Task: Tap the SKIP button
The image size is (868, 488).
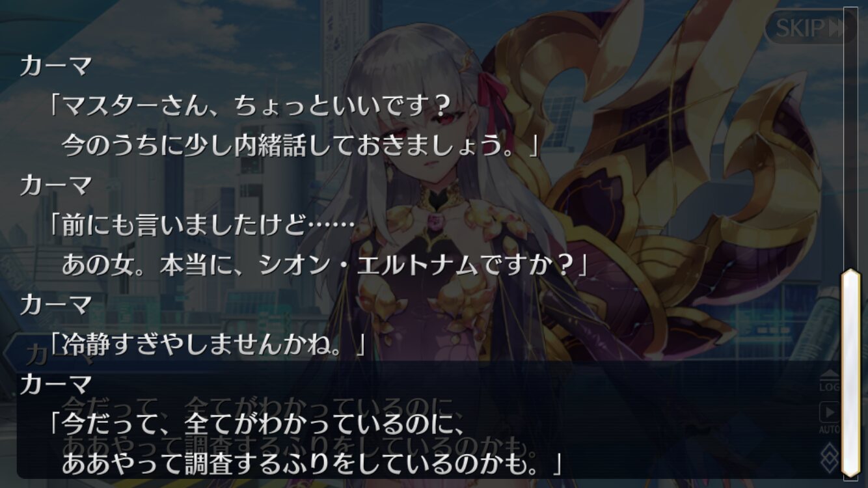Action: 809,27
